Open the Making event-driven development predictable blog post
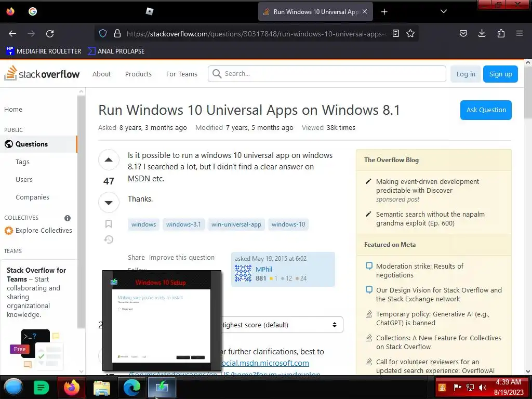 click(427, 186)
